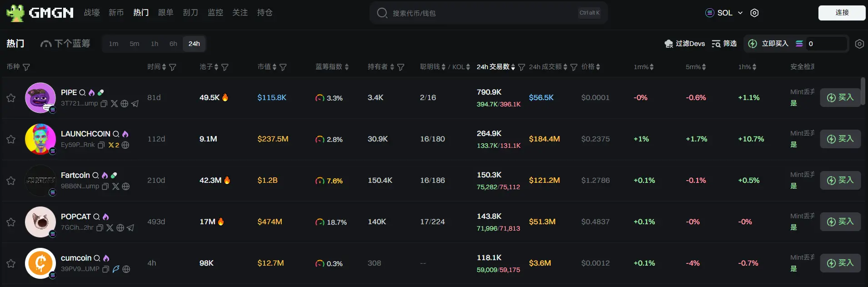Star the Fartcoin token row
This screenshot has height=287, width=868.
(x=11, y=181)
